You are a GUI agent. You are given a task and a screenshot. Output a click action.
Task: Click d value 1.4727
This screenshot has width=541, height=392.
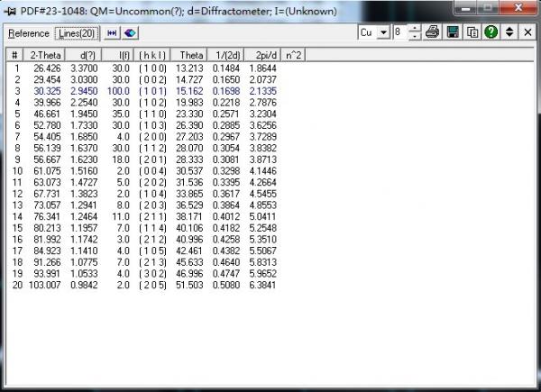[84, 182]
